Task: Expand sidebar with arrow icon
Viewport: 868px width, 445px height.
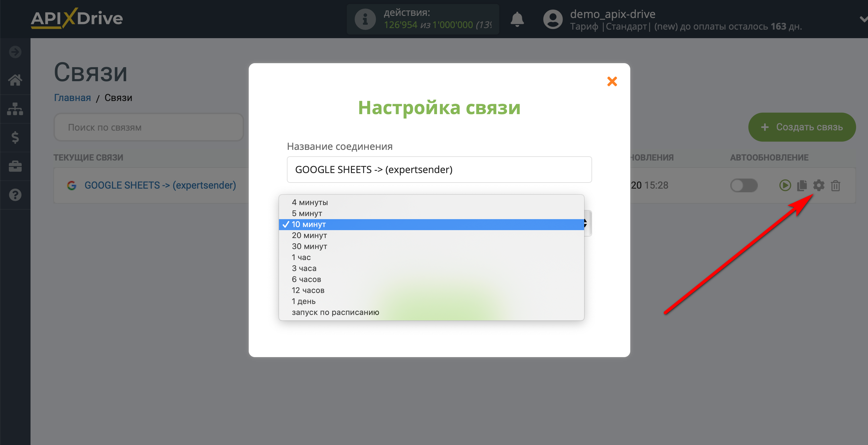Action: click(15, 52)
